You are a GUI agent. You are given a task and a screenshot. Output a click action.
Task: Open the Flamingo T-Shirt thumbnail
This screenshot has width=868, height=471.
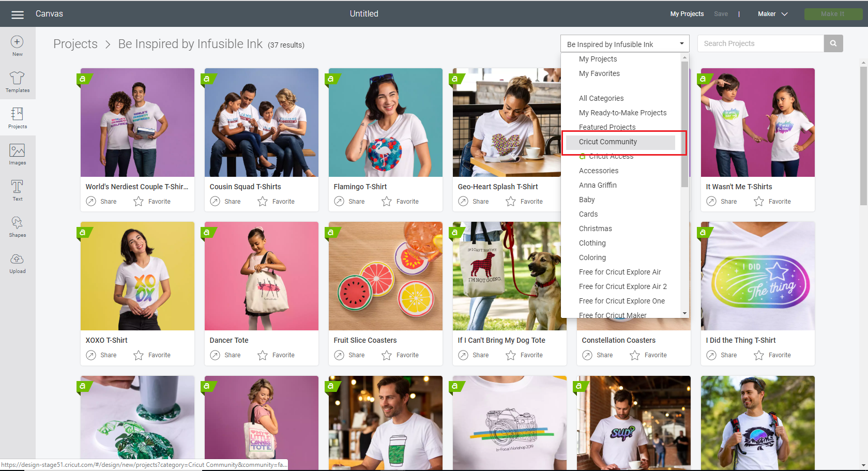coord(386,123)
